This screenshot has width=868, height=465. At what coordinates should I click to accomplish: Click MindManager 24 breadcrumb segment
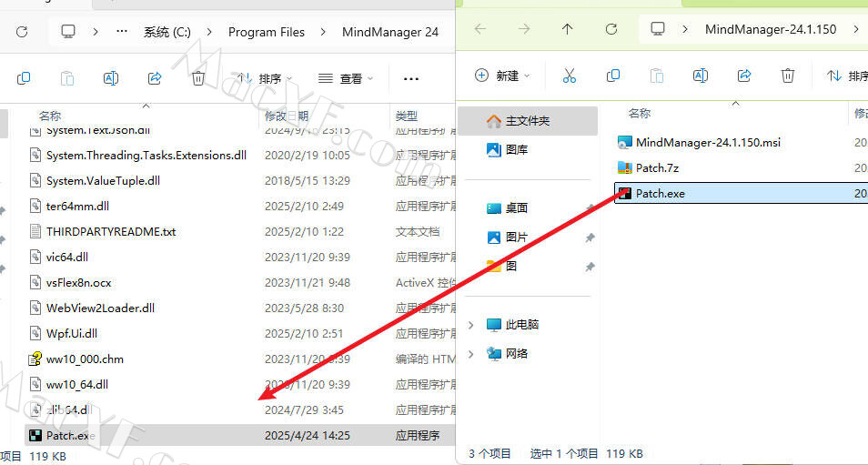coord(390,32)
